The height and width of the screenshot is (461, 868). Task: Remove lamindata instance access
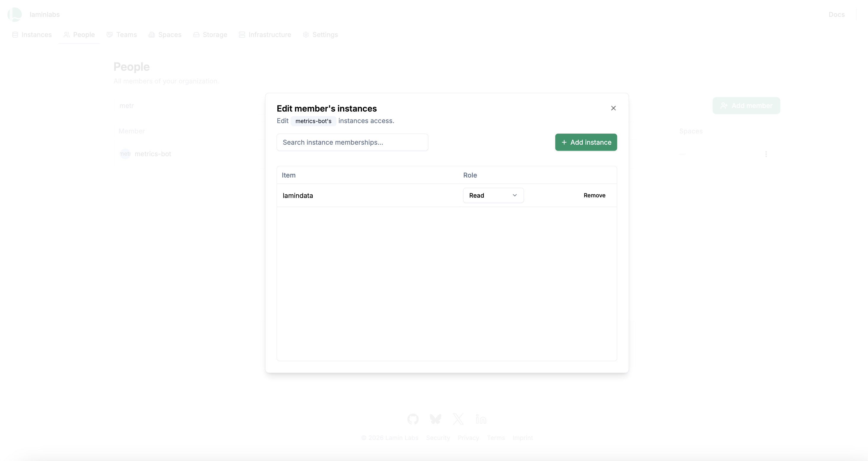pyautogui.click(x=594, y=195)
